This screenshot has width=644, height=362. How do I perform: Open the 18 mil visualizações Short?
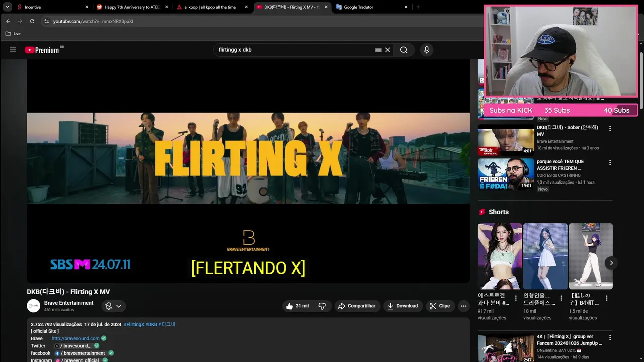pos(545,256)
